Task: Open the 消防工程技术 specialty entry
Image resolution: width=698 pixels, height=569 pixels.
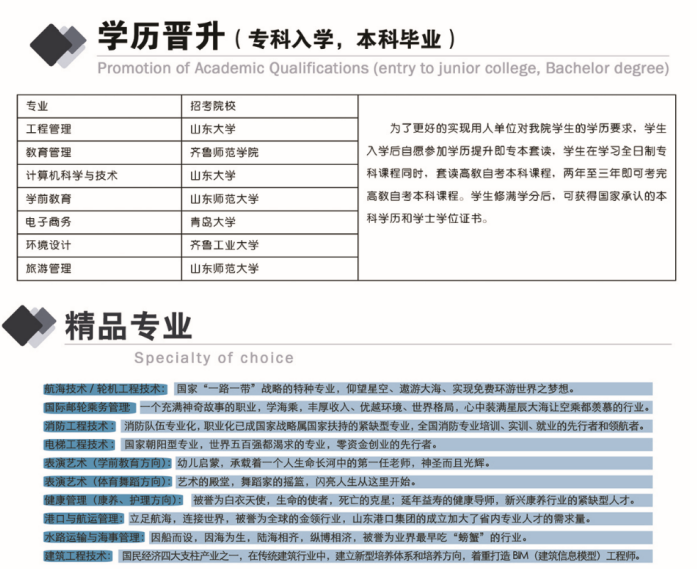Action: click(x=80, y=426)
